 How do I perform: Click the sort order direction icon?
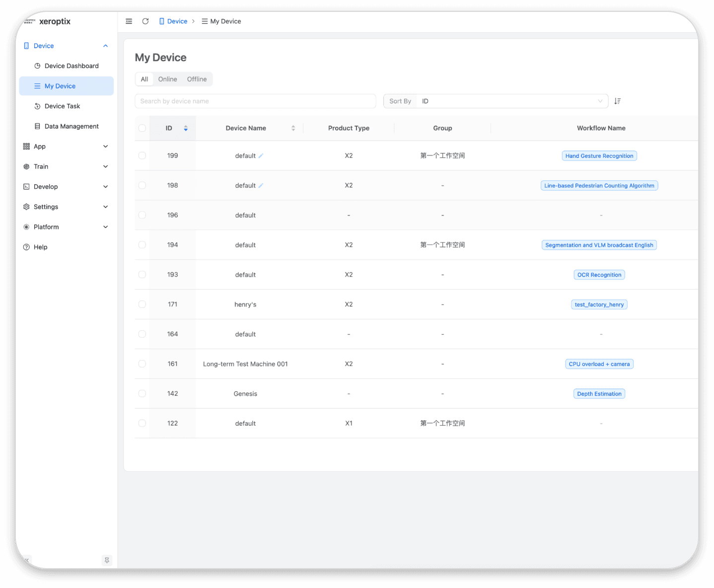pos(617,101)
